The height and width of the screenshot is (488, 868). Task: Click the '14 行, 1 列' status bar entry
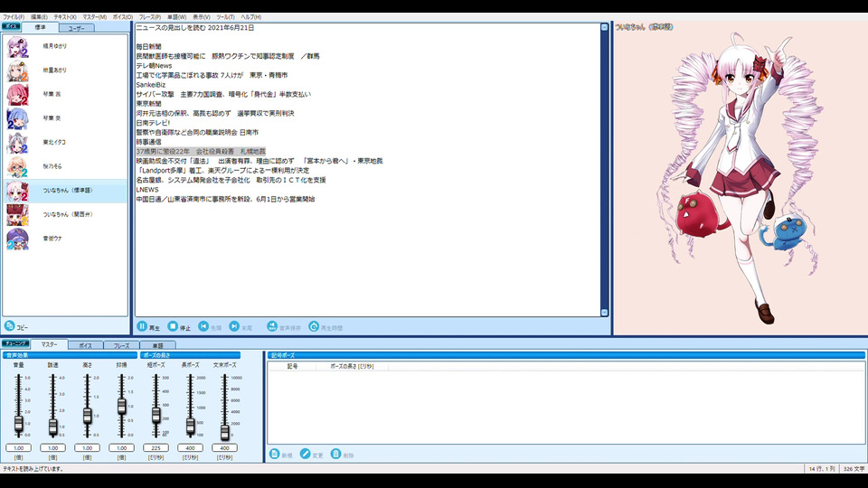point(822,469)
